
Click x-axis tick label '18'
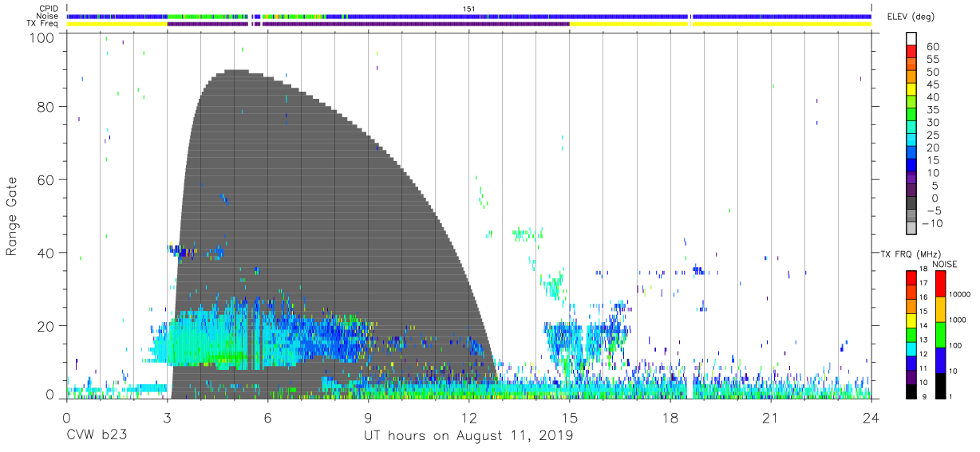pos(670,419)
